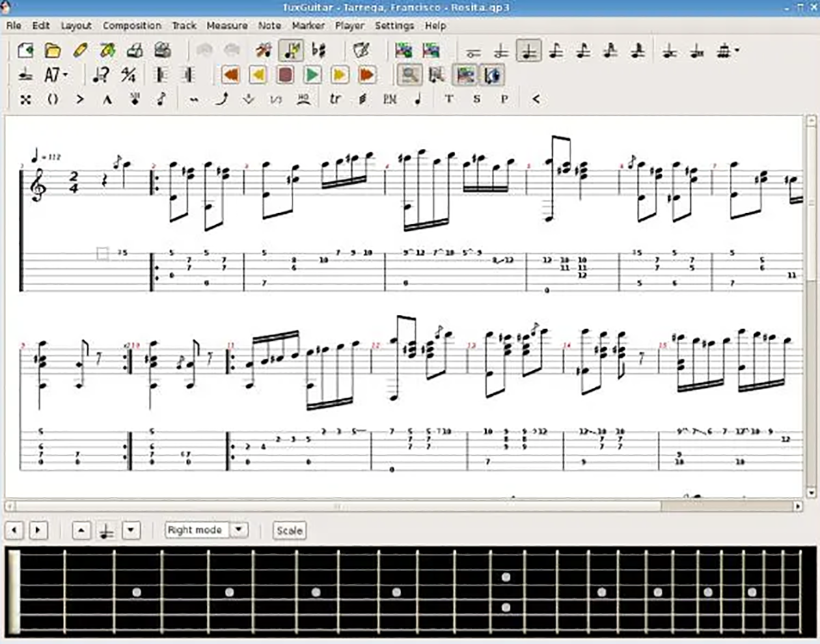Select sixty-fourth note duration

tap(638, 51)
